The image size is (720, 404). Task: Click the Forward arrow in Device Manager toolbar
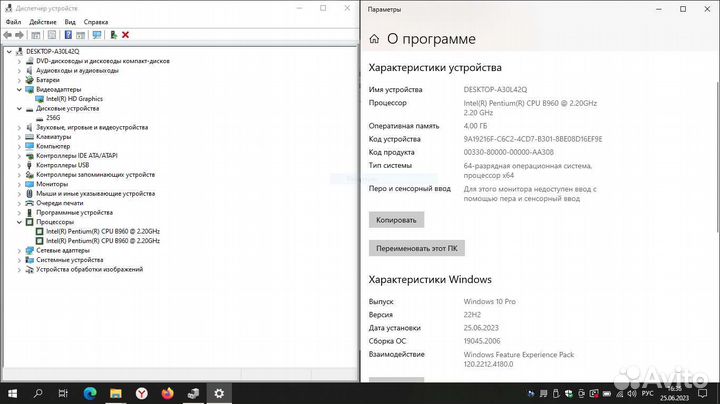19,35
